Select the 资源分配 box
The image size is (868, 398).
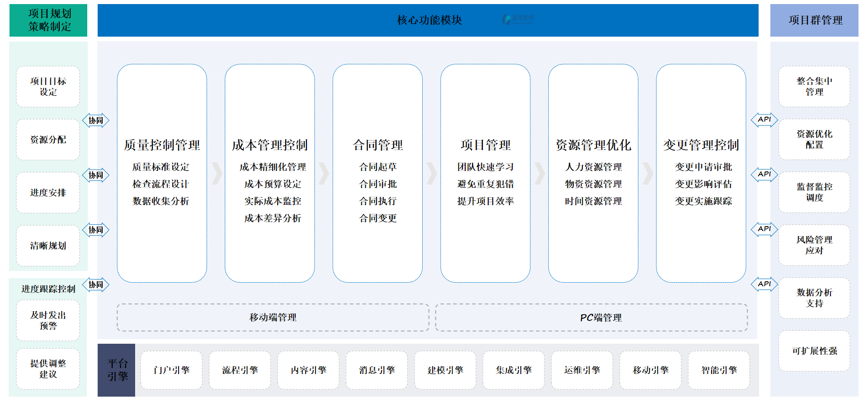point(48,139)
